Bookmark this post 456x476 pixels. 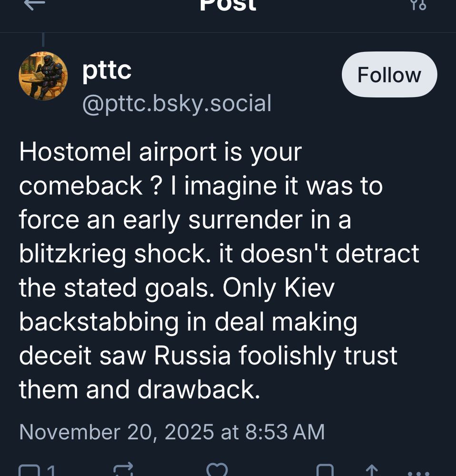point(325,470)
